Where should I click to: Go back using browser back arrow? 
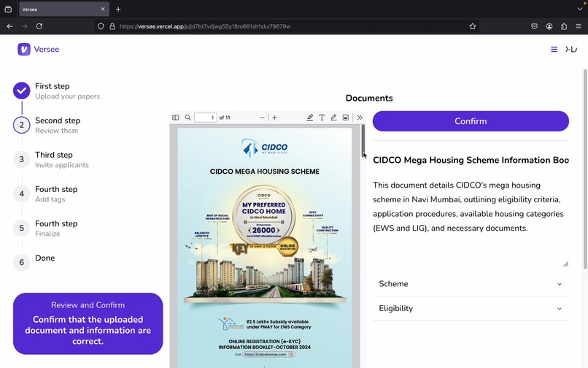coord(9,26)
